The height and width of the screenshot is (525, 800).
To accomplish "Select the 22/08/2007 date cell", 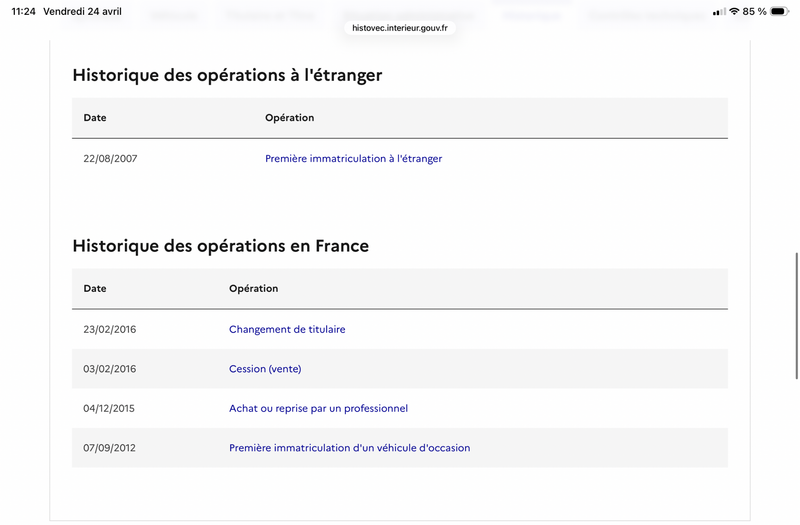I will [110, 159].
